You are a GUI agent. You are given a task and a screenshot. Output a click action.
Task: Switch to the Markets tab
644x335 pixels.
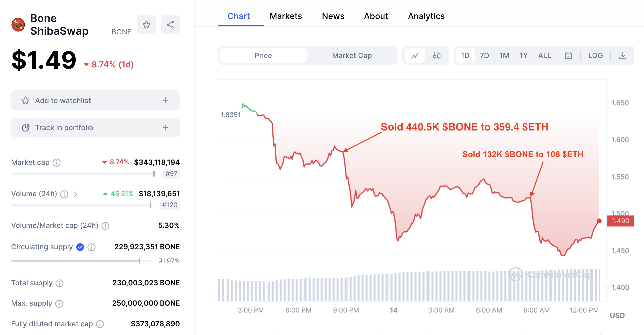coord(286,16)
